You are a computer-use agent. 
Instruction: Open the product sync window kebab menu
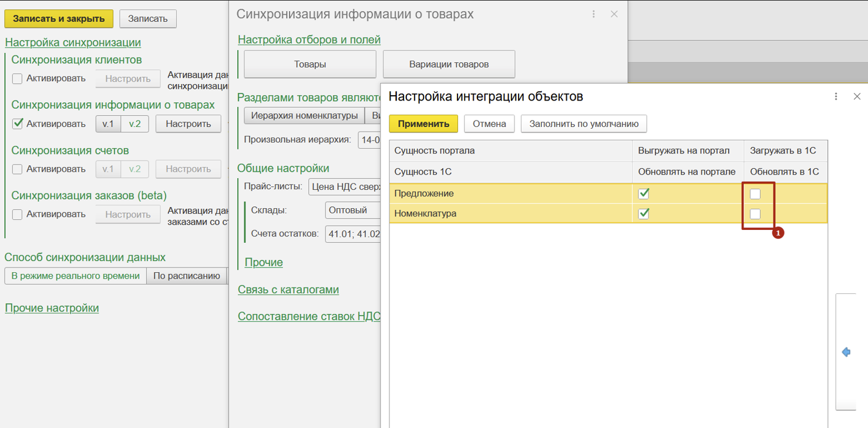point(594,14)
